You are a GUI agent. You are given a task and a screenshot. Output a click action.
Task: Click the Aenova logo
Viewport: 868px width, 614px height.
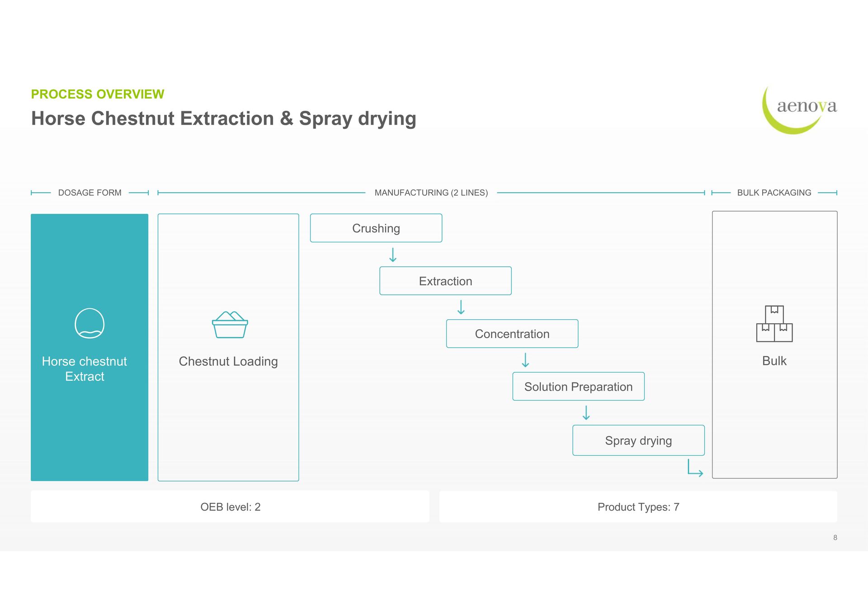point(800,110)
